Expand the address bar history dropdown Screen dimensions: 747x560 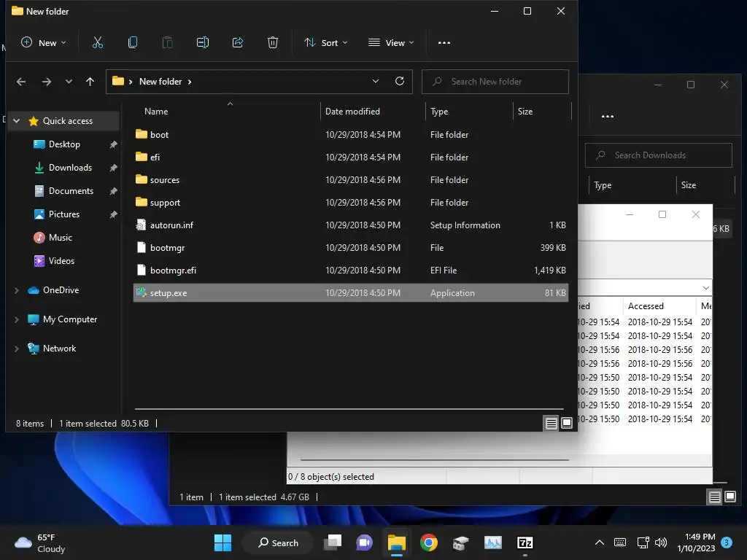point(376,81)
